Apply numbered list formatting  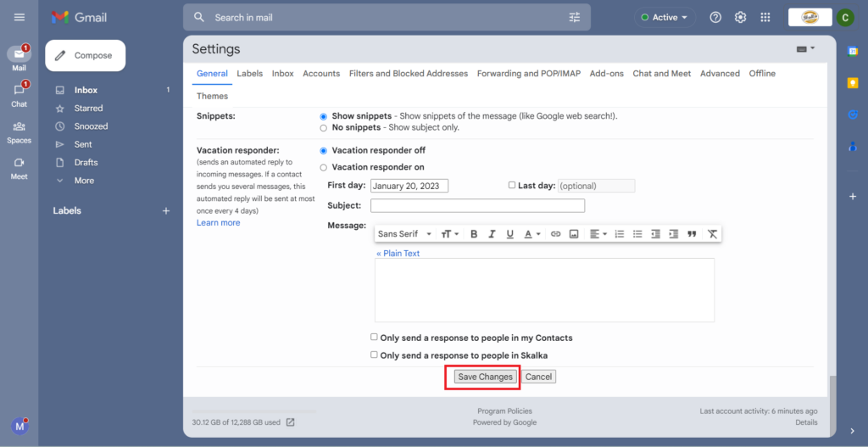coord(620,234)
